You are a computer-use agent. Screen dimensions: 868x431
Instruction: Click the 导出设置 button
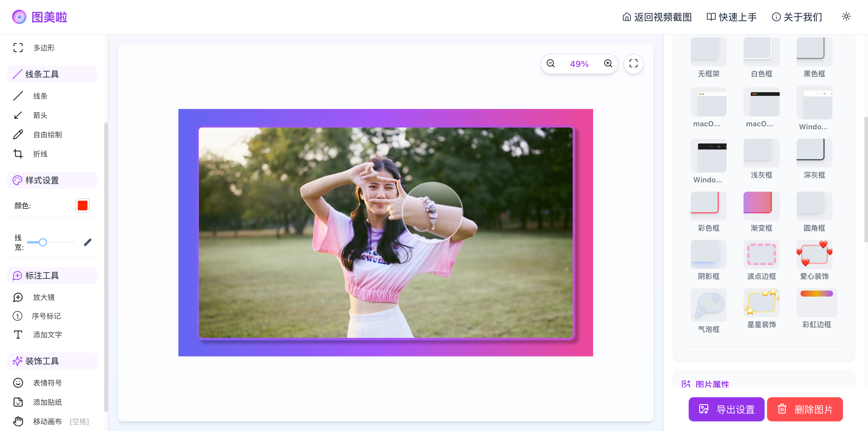726,409
